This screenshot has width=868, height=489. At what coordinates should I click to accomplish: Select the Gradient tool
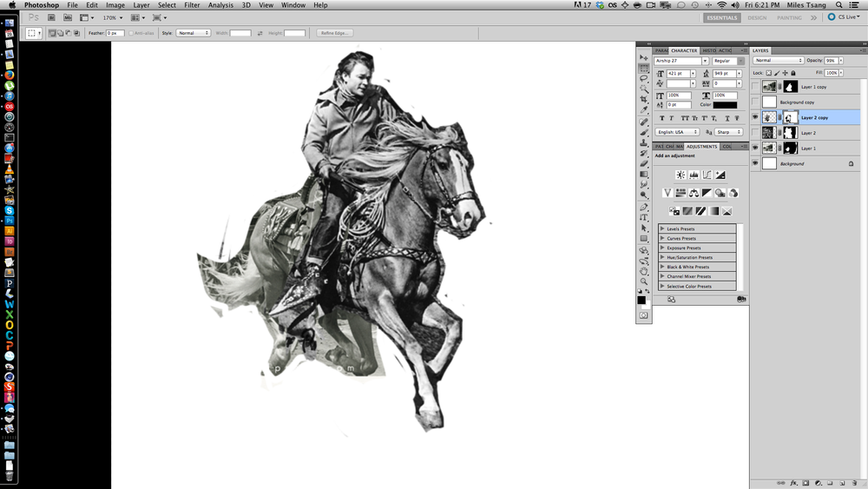pyautogui.click(x=644, y=174)
